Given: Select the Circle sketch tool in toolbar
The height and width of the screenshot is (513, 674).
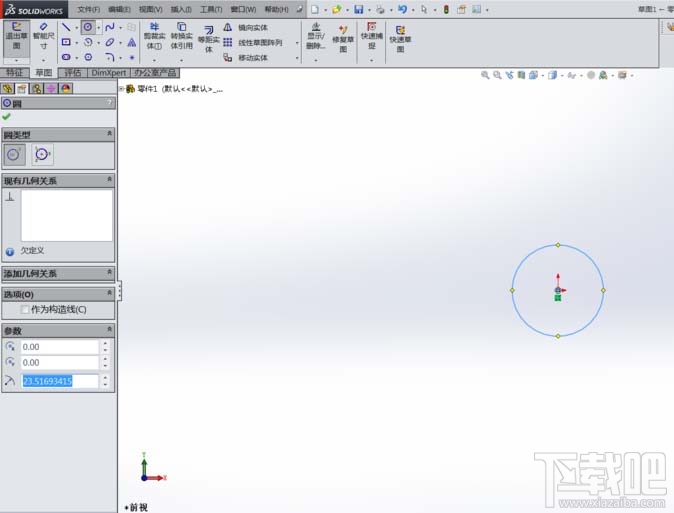Looking at the screenshot, I should click(88, 28).
